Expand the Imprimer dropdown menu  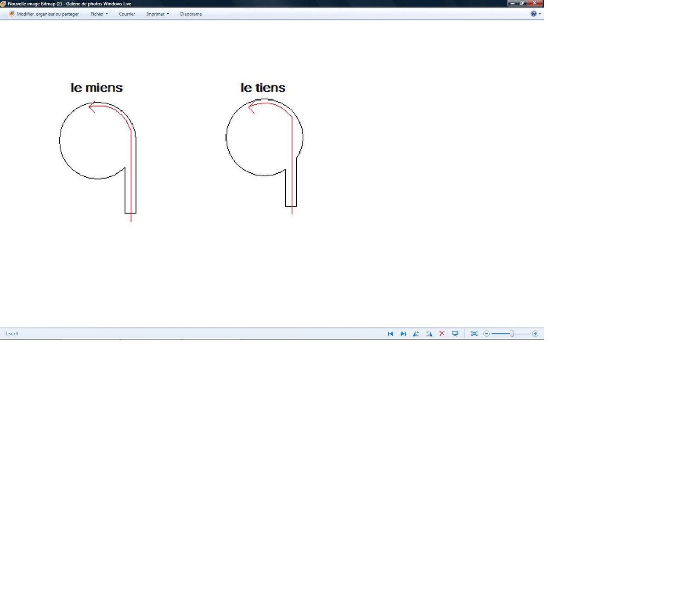157,14
